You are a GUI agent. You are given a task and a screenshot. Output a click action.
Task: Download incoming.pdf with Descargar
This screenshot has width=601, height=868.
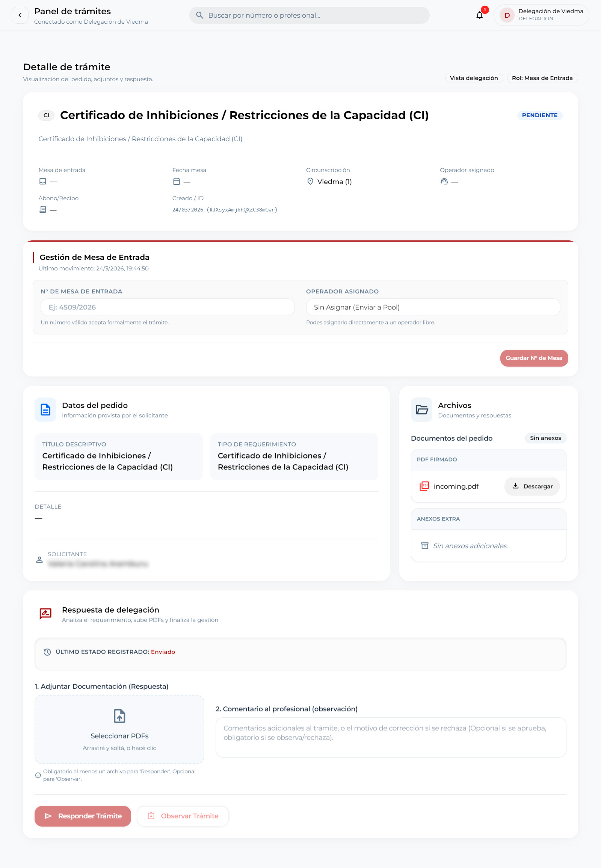(532, 486)
